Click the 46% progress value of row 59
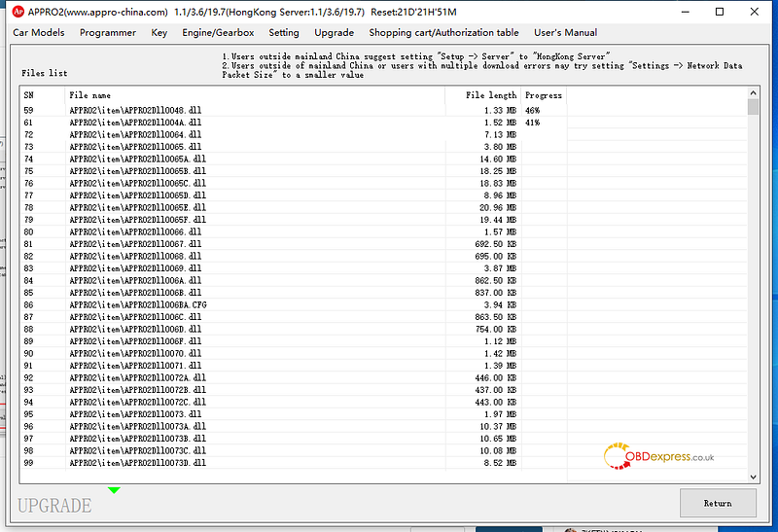 pos(532,110)
